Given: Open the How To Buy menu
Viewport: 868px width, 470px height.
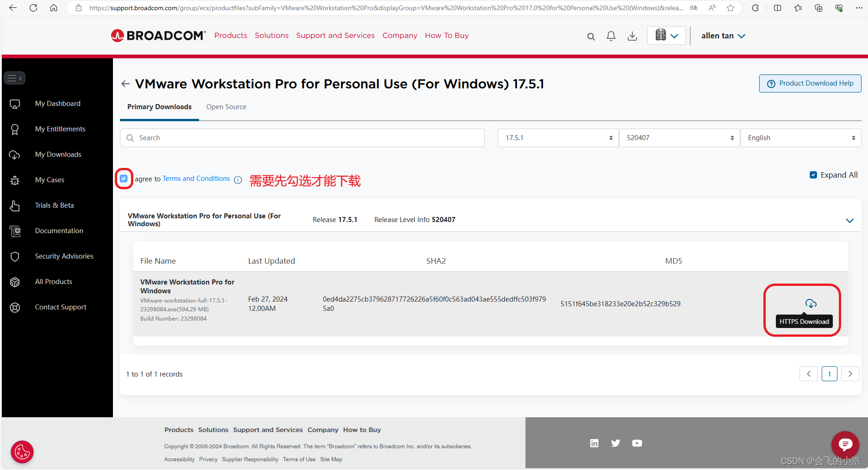Looking at the screenshot, I should click(447, 36).
